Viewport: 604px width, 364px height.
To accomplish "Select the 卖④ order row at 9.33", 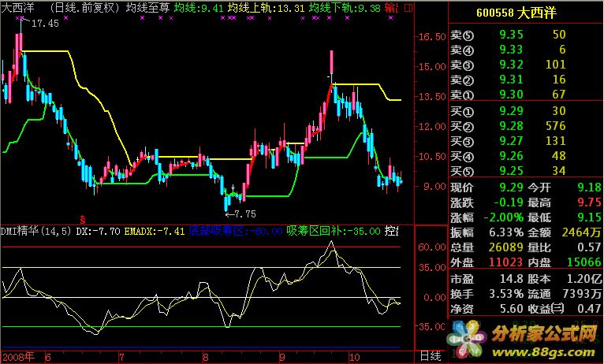I will tap(508, 50).
